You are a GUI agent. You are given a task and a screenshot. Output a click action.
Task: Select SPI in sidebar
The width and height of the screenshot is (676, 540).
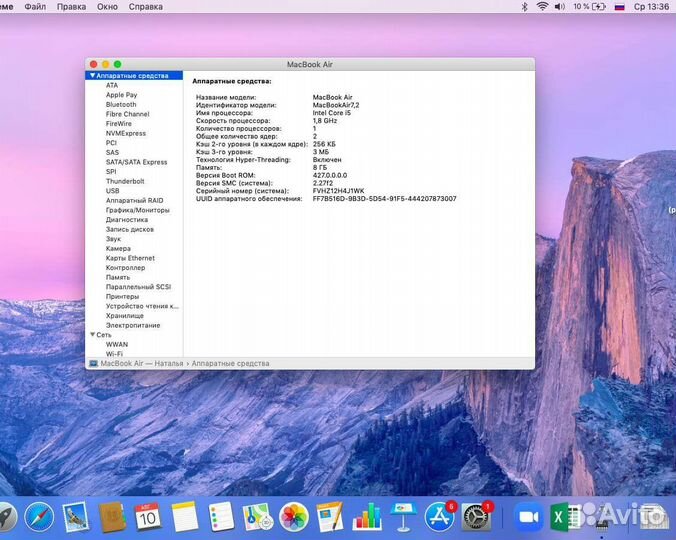111,172
